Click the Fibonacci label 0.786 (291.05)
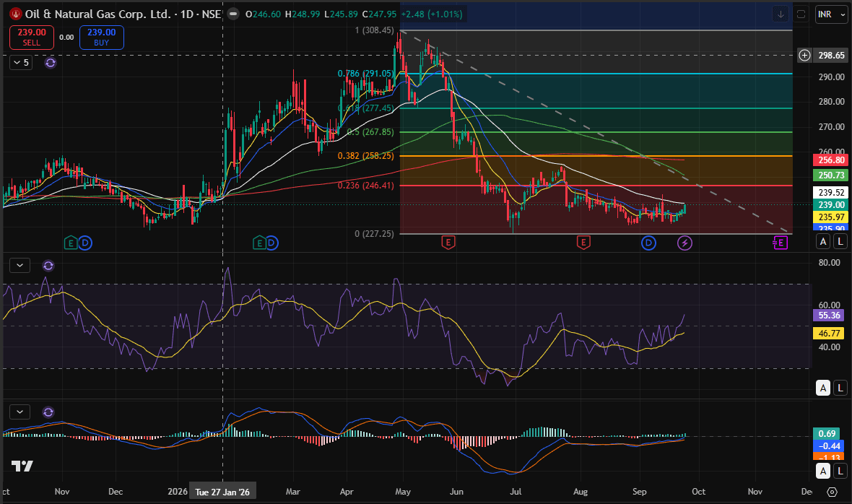 pyautogui.click(x=365, y=74)
